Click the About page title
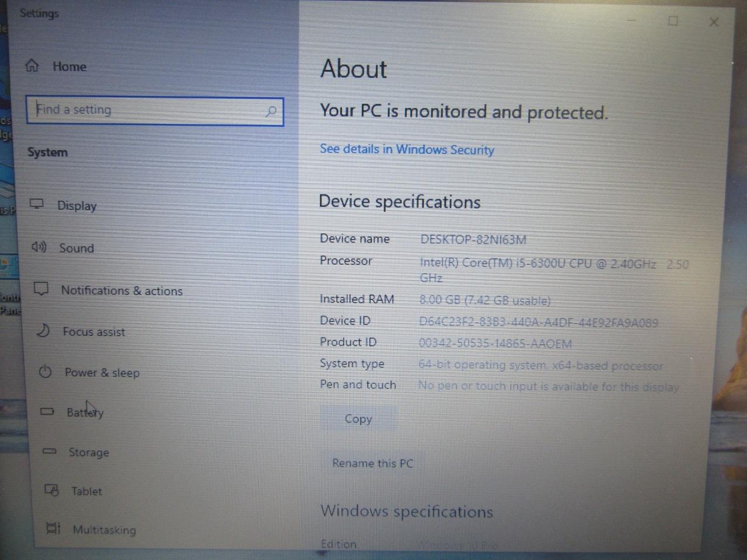 click(354, 69)
